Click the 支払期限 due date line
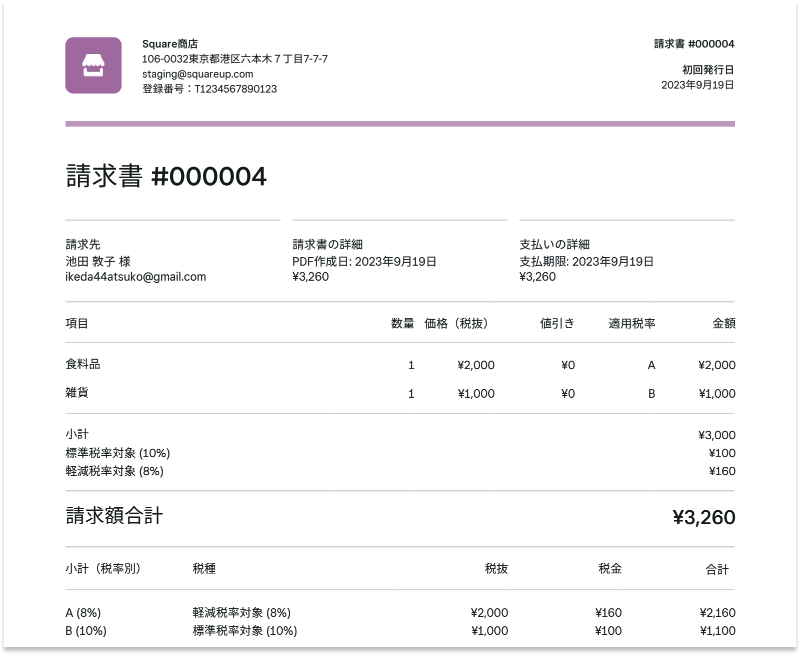This screenshot has height=655, width=800. [x=586, y=261]
